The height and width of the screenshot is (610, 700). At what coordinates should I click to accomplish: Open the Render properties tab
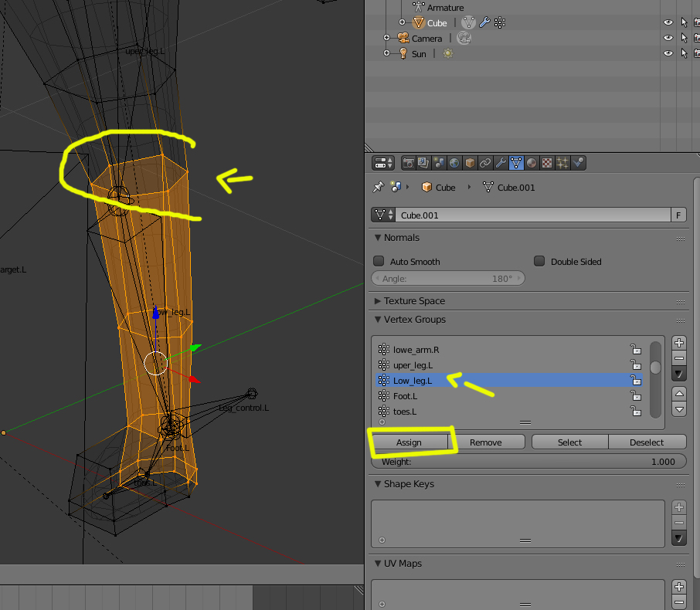click(x=408, y=163)
